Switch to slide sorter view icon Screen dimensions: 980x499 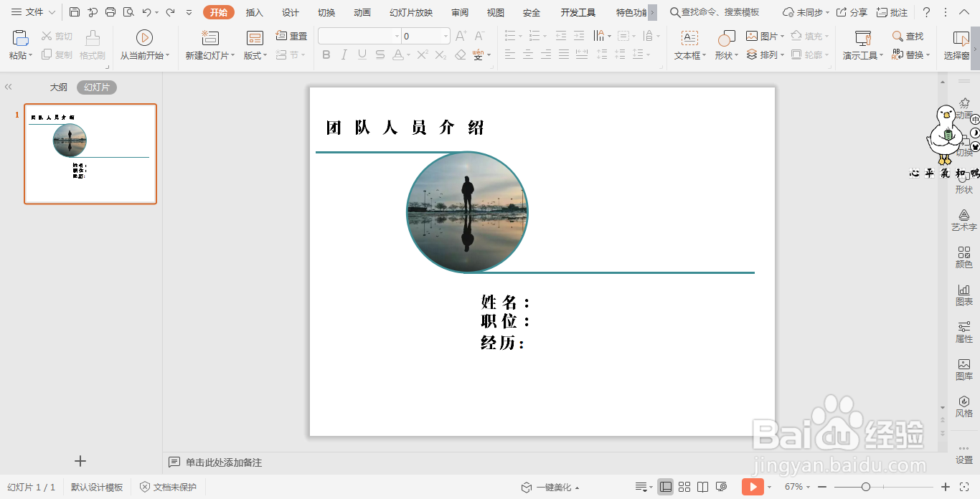click(x=684, y=487)
